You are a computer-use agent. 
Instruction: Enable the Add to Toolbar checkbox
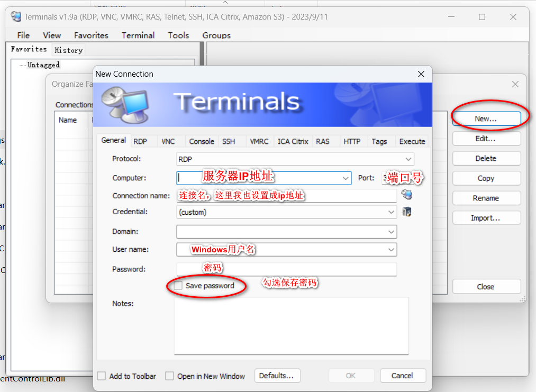coord(102,376)
